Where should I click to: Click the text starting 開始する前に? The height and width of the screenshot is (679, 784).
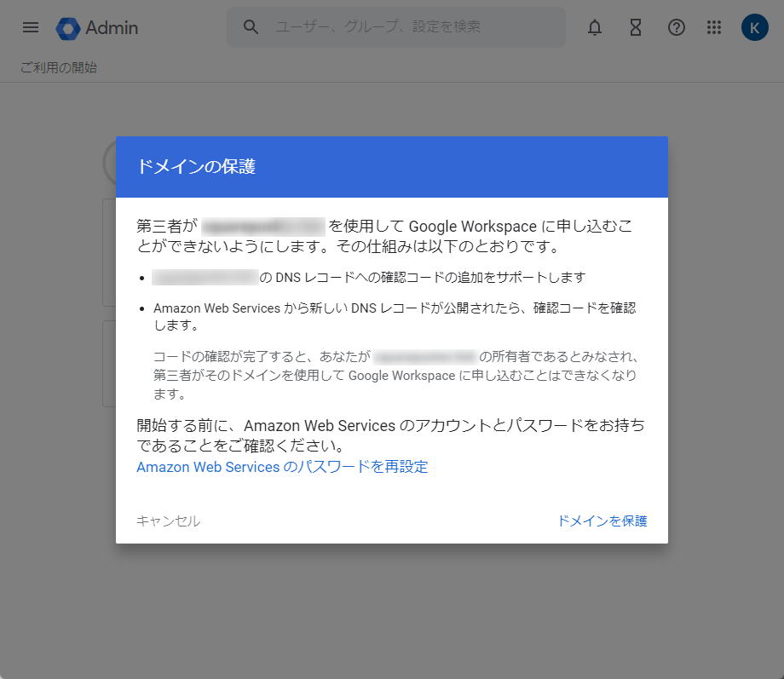[x=390, y=435]
